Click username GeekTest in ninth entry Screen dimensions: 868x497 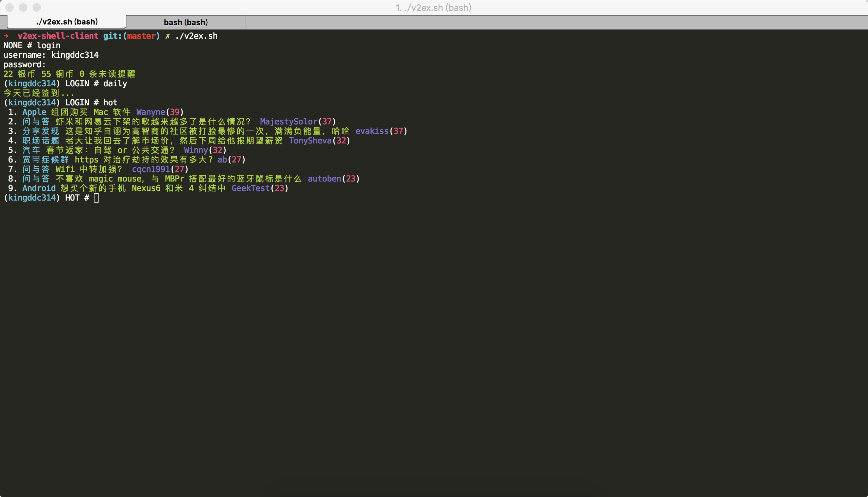click(250, 188)
